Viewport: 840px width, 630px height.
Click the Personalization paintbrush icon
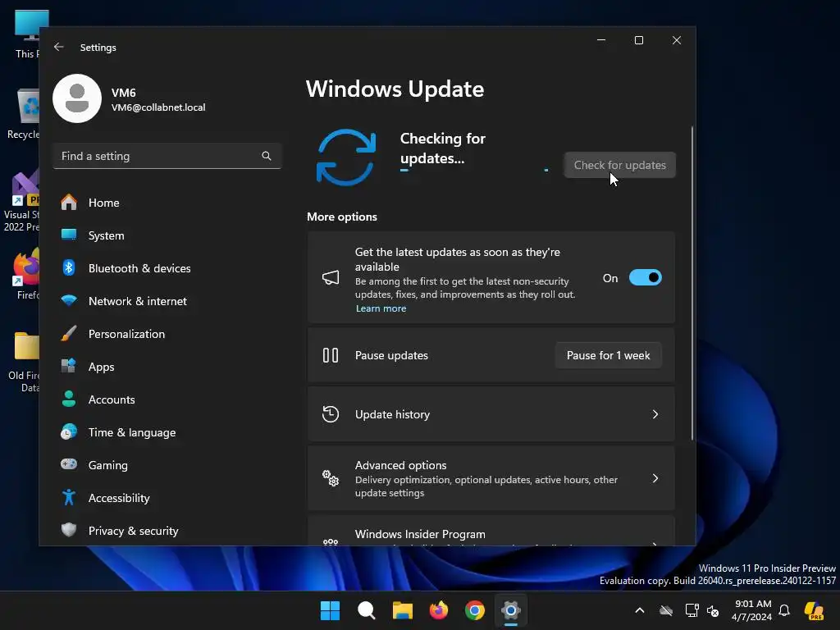click(x=69, y=334)
